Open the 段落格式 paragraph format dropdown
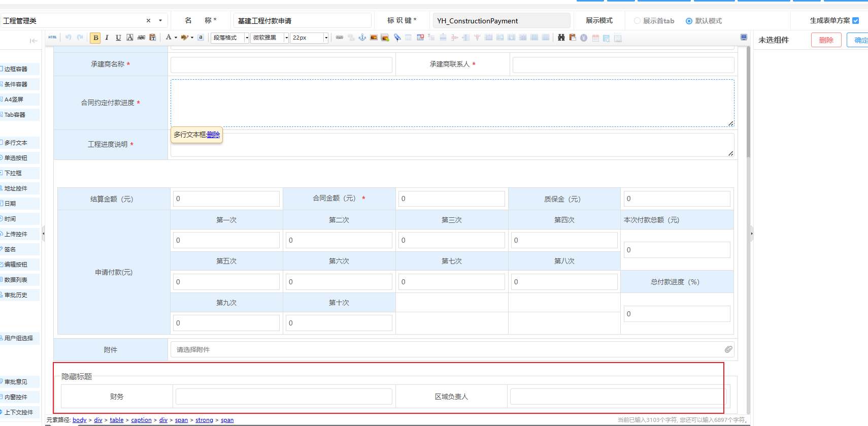 click(x=230, y=38)
